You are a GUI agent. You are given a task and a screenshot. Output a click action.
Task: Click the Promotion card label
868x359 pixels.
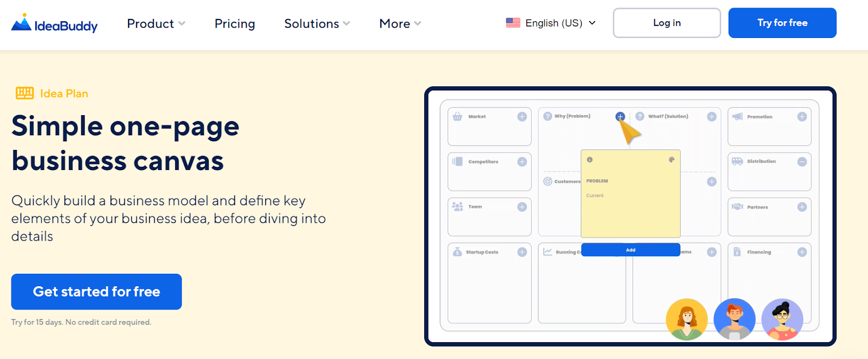[x=759, y=117]
